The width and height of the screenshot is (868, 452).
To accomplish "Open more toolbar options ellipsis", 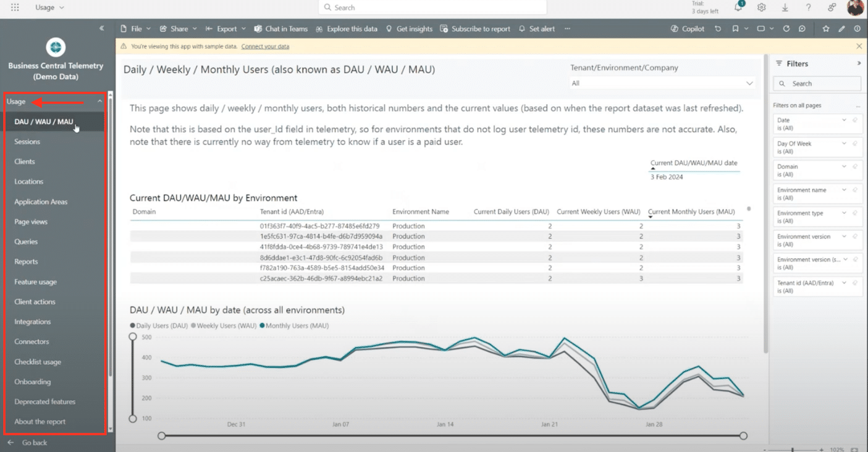I will tap(567, 28).
